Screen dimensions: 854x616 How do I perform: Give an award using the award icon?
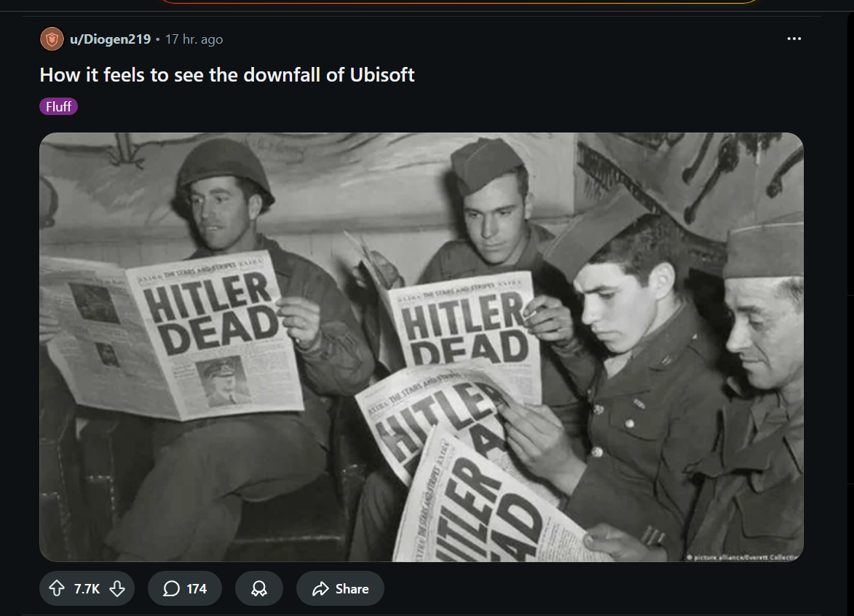tap(258, 588)
